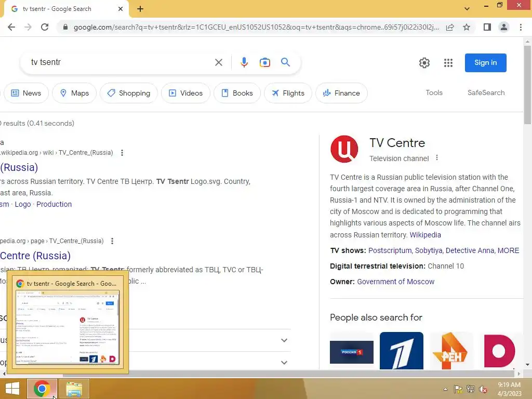Open Channel One logo thumbnail
The height and width of the screenshot is (399, 532).
point(402,351)
